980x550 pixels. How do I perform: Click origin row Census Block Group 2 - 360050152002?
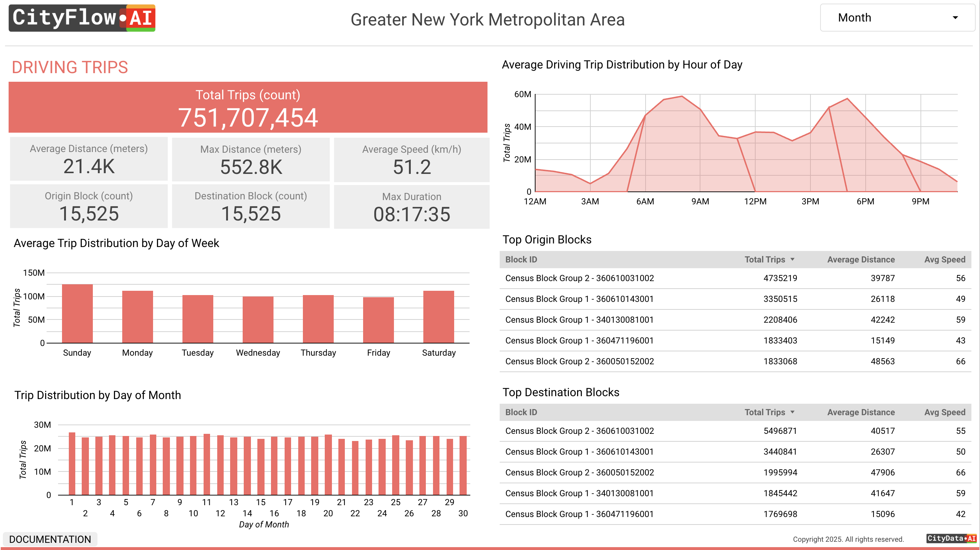coord(735,362)
